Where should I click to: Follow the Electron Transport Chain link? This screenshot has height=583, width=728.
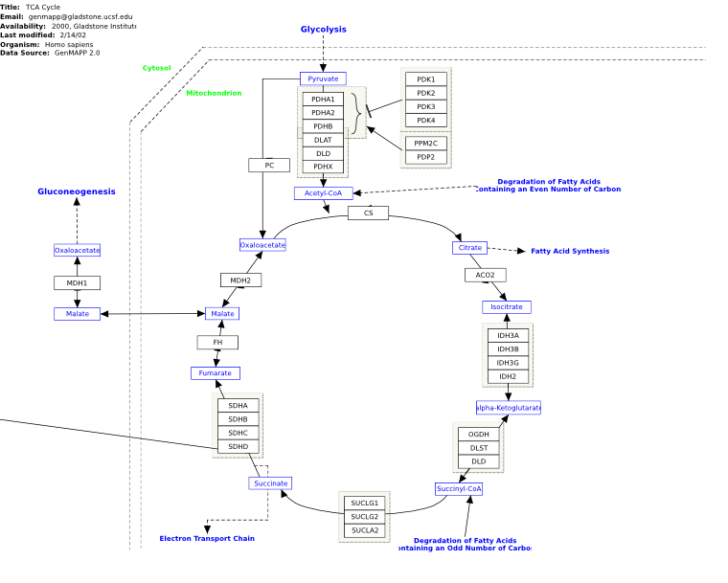(x=207, y=538)
